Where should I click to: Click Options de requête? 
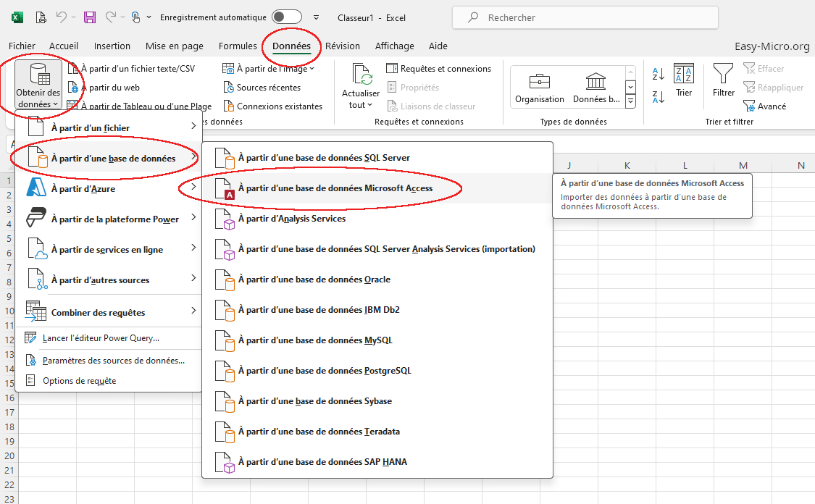coord(109,381)
